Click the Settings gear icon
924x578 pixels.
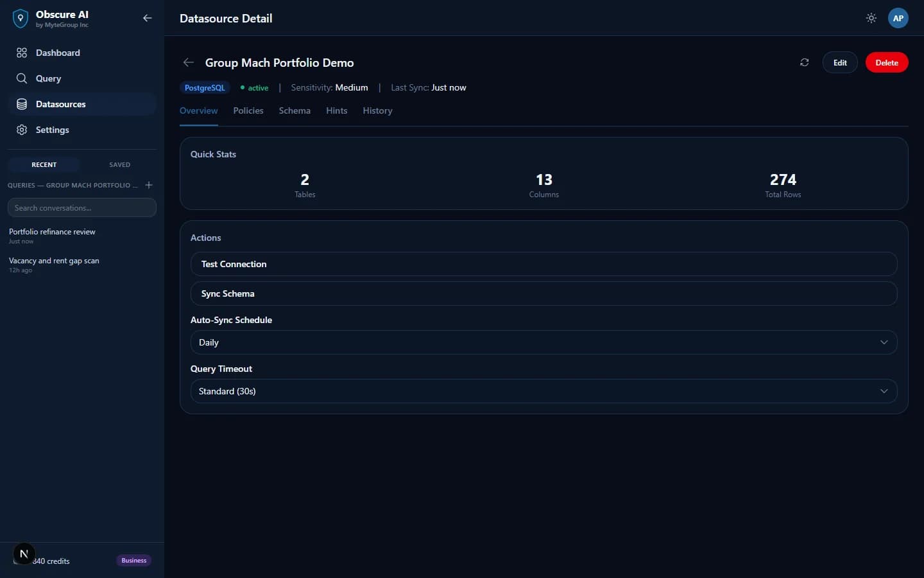[22, 130]
